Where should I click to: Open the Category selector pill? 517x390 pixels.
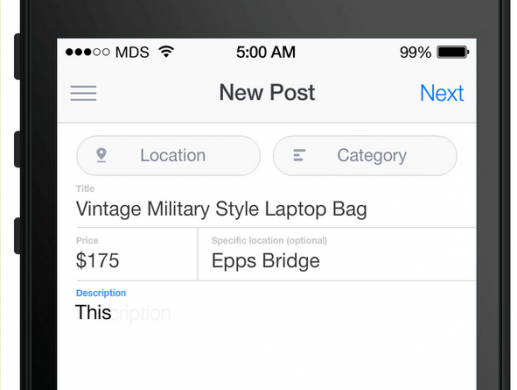[x=365, y=155]
